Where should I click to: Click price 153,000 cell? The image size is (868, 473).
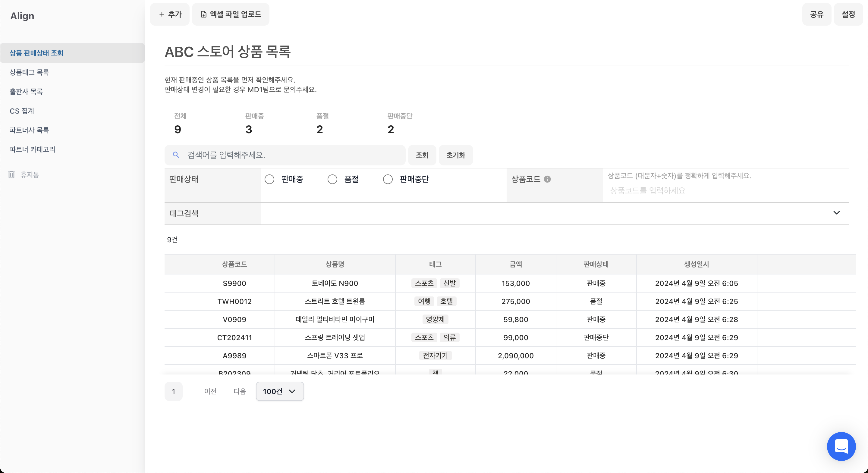tap(516, 284)
